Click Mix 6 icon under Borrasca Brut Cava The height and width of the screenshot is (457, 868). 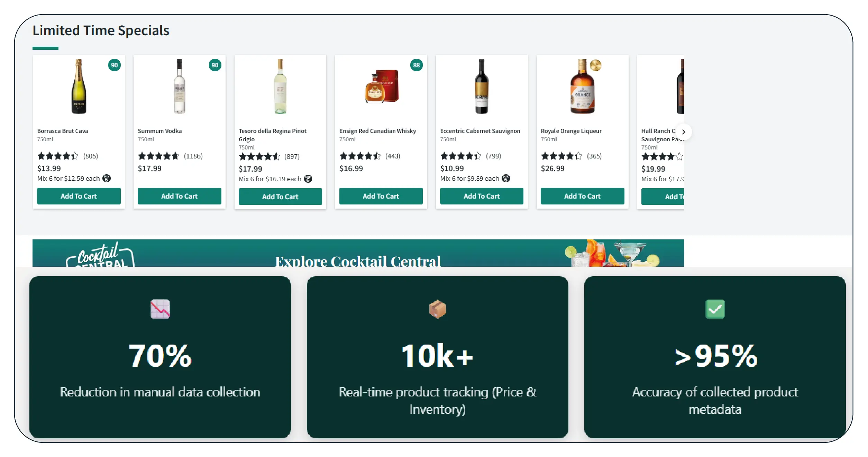(107, 178)
